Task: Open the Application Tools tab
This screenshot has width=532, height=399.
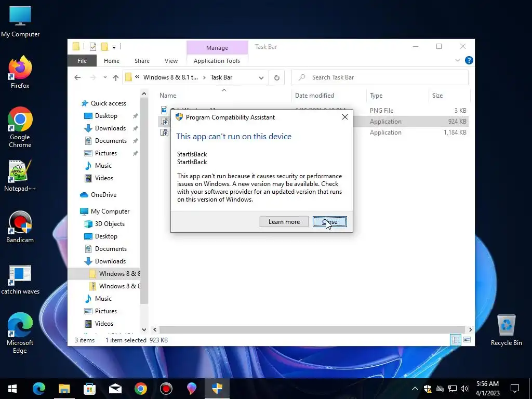Action: [x=217, y=61]
